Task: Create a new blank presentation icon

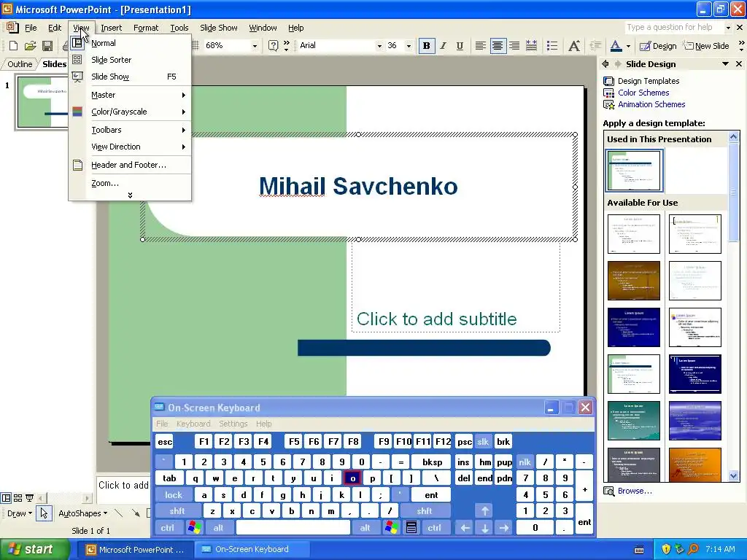Action: tap(13, 46)
